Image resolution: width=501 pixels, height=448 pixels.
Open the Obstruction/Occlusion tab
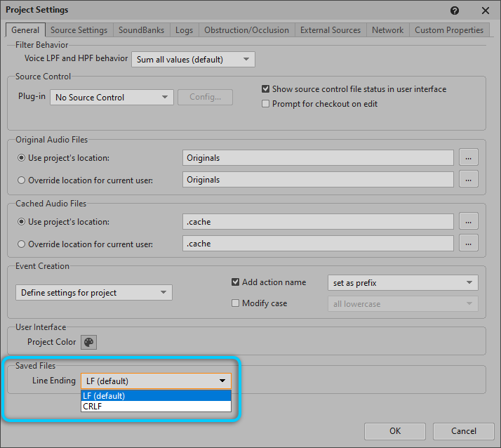click(x=246, y=30)
